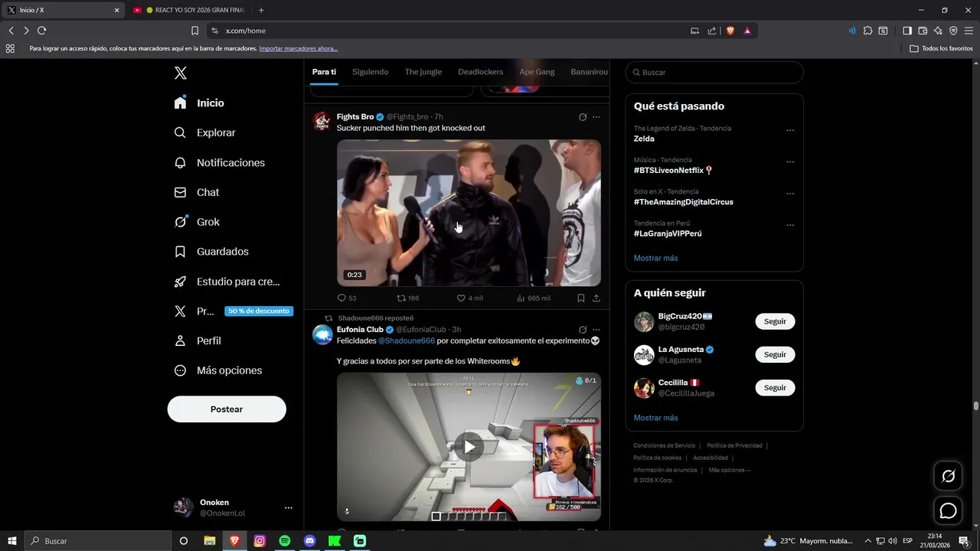Image resolution: width=980 pixels, height=551 pixels.
Task: Click Grok icon on Eufonia Club post
Action: click(x=583, y=330)
